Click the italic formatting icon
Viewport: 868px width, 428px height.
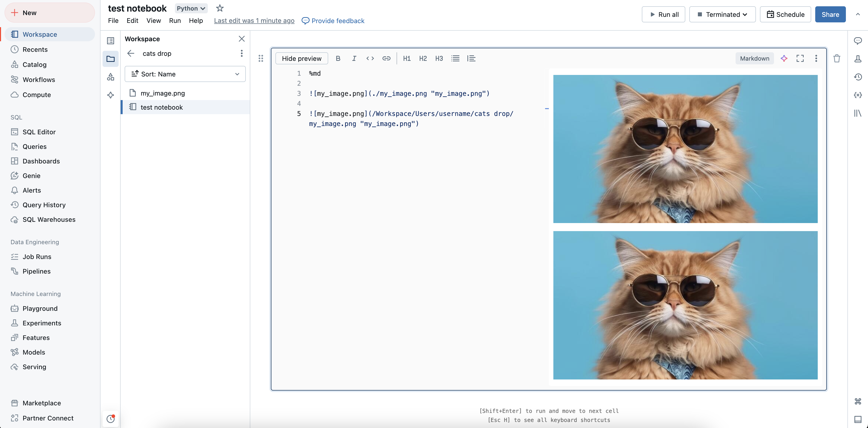[x=354, y=58]
